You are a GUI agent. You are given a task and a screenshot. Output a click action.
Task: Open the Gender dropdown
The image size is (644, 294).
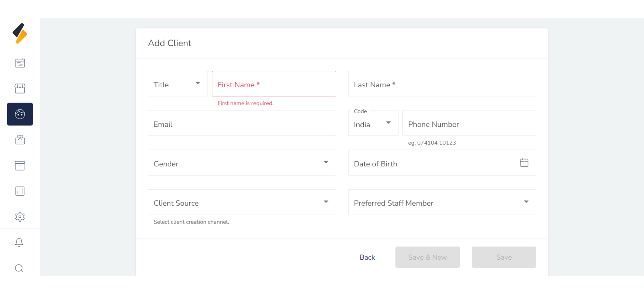pyautogui.click(x=242, y=163)
